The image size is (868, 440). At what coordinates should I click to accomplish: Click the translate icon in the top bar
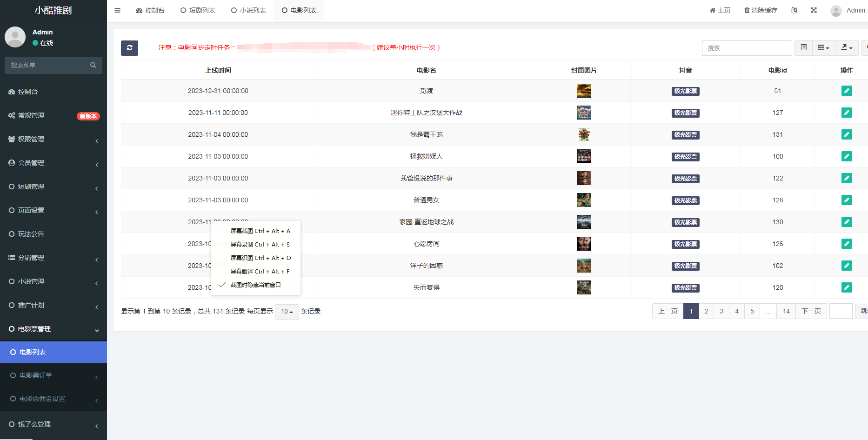coord(794,10)
